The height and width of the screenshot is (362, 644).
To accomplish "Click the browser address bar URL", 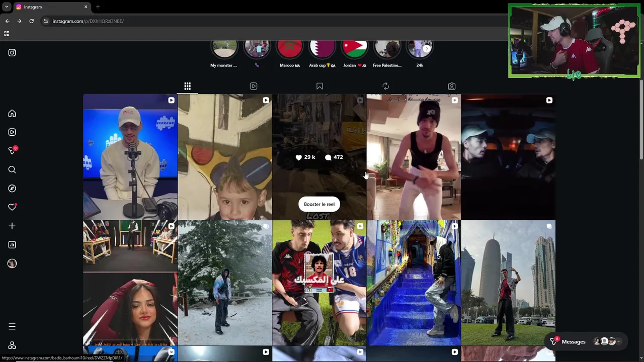I will pos(88,21).
